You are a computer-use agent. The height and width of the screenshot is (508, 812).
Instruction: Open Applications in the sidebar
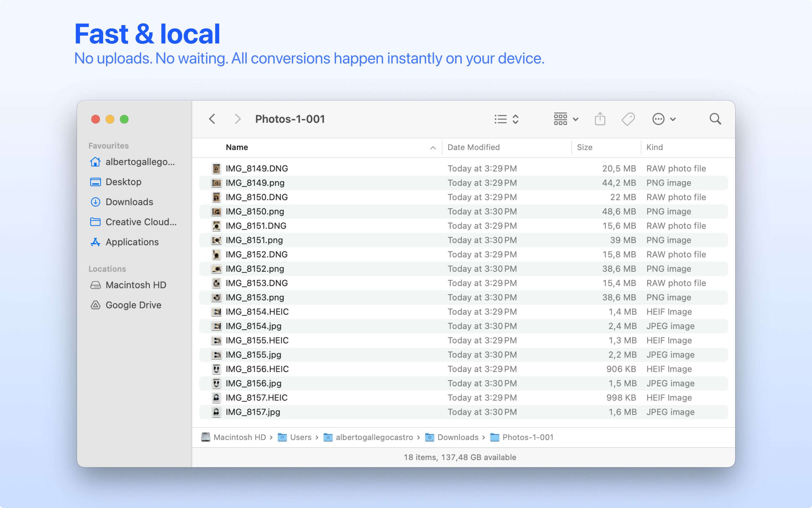click(x=125, y=242)
